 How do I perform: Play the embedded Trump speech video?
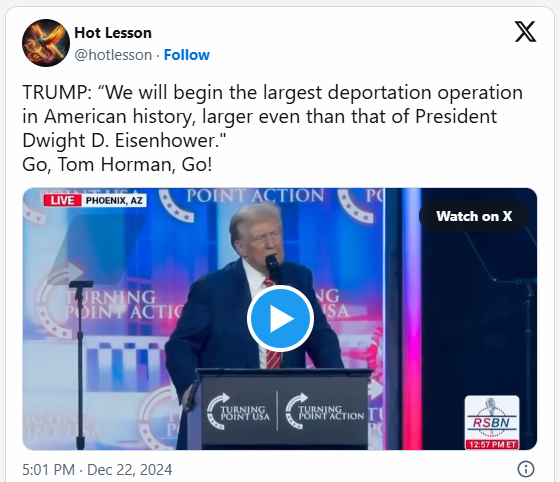click(x=280, y=318)
